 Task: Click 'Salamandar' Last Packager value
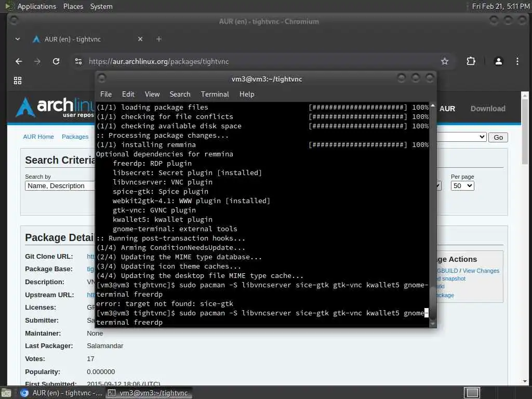click(105, 346)
